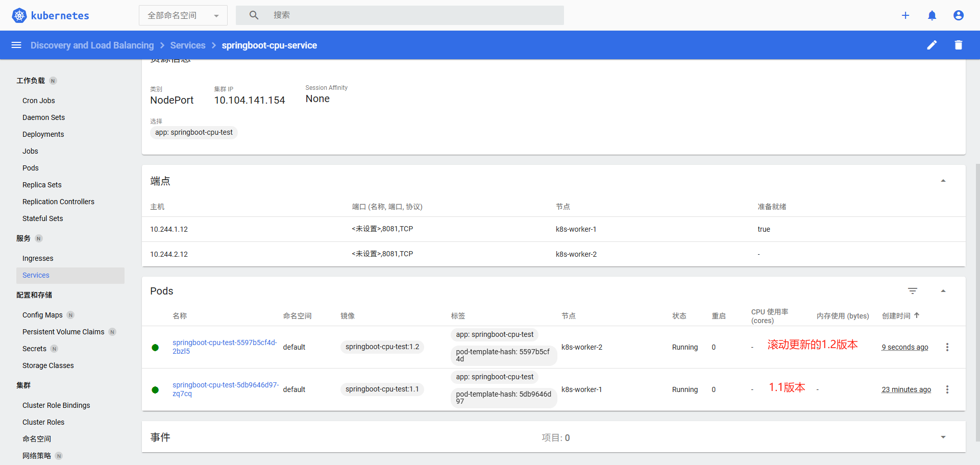
Task: Click cluster IP 10.104.141.154
Action: click(x=250, y=101)
